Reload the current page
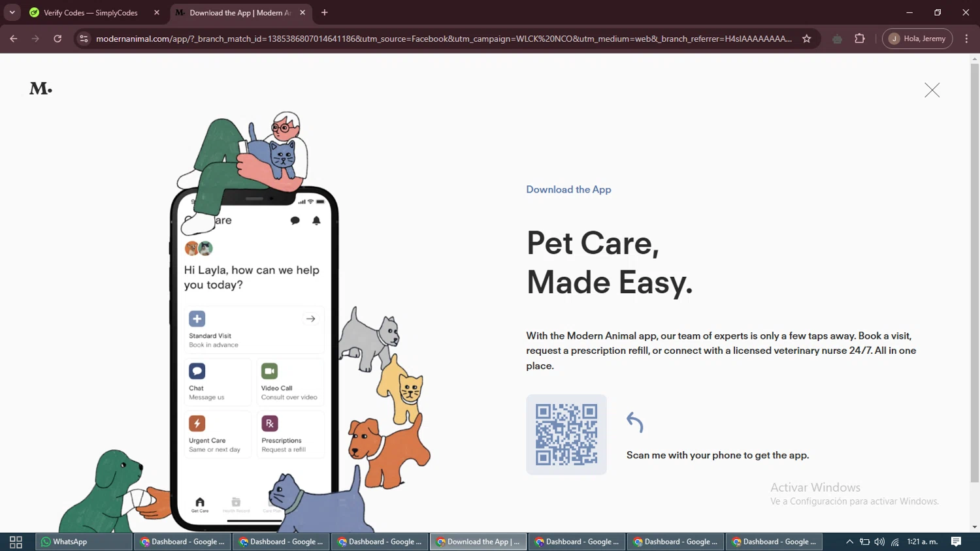The height and width of the screenshot is (551, 980). click(x=57, y=39)
